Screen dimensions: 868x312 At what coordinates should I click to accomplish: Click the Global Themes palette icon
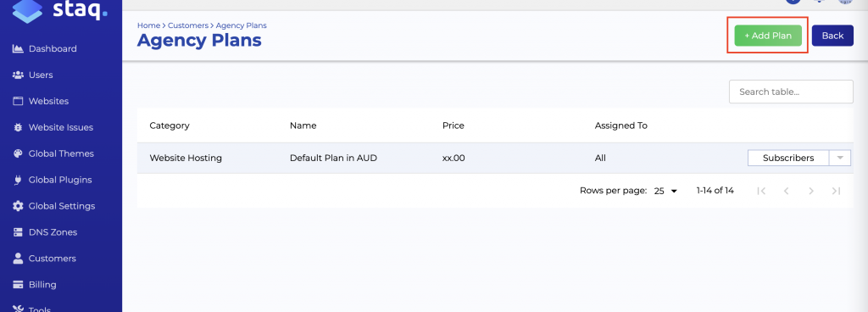tap(19, 153)
